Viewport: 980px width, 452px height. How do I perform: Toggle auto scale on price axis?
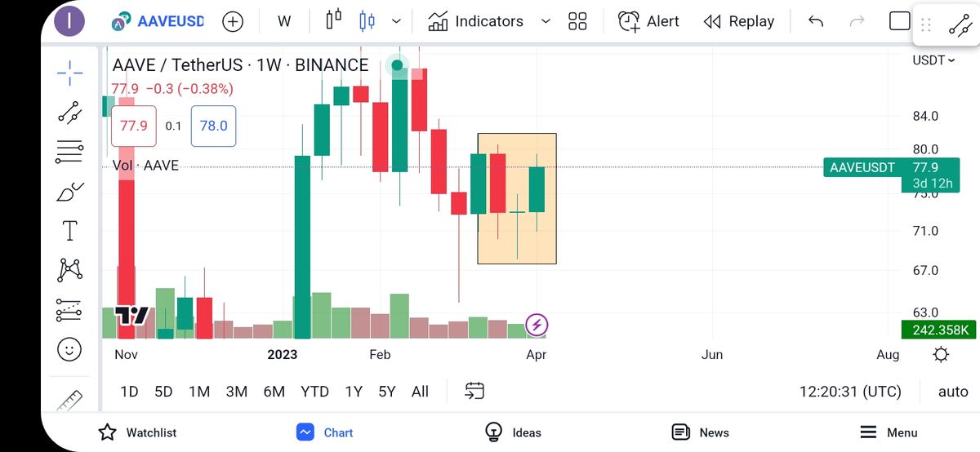[952, 392]
